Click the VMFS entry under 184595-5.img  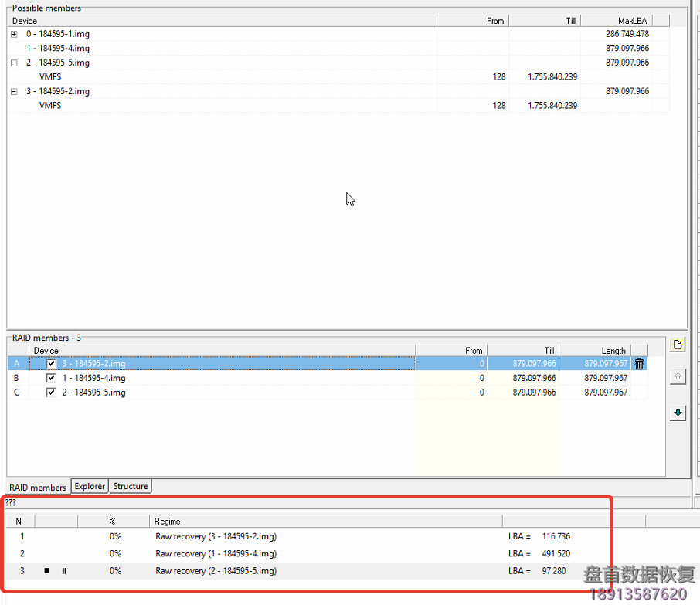tap(49, 76)
